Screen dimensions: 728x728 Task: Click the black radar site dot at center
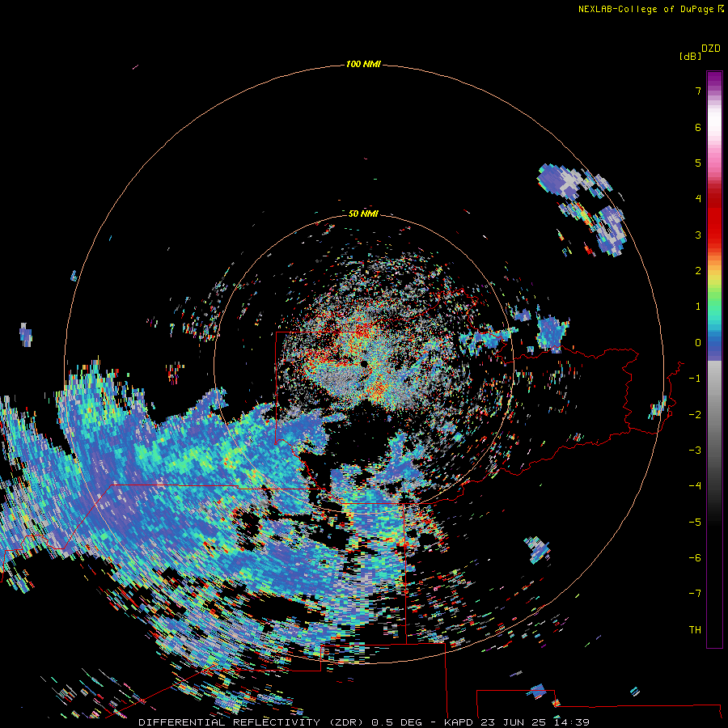point(364,364)
